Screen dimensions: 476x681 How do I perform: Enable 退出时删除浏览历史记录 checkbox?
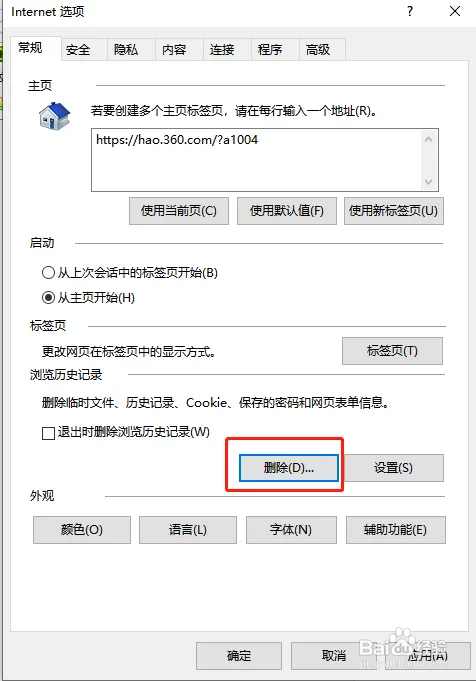coord(48,433)
